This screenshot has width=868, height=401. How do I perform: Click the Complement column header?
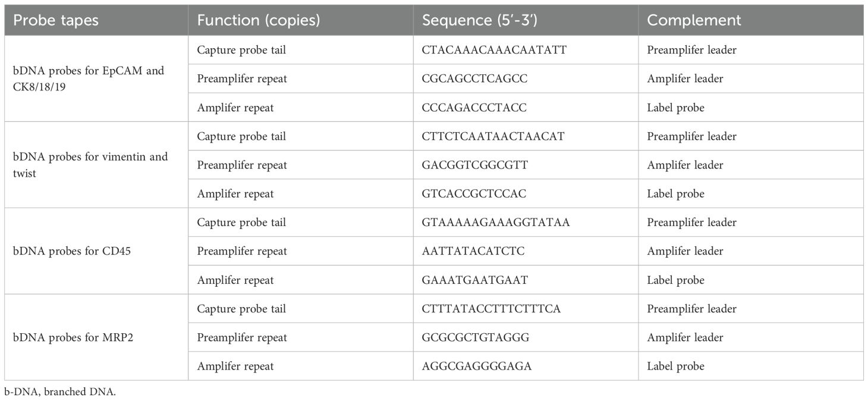pyautogui.click(x=694, y=20)
